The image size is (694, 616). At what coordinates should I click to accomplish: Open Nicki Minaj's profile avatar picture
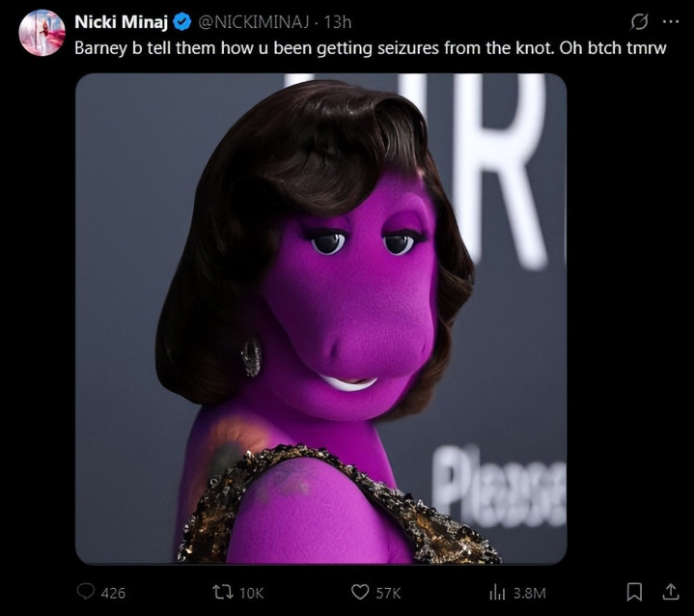point(42,33)
